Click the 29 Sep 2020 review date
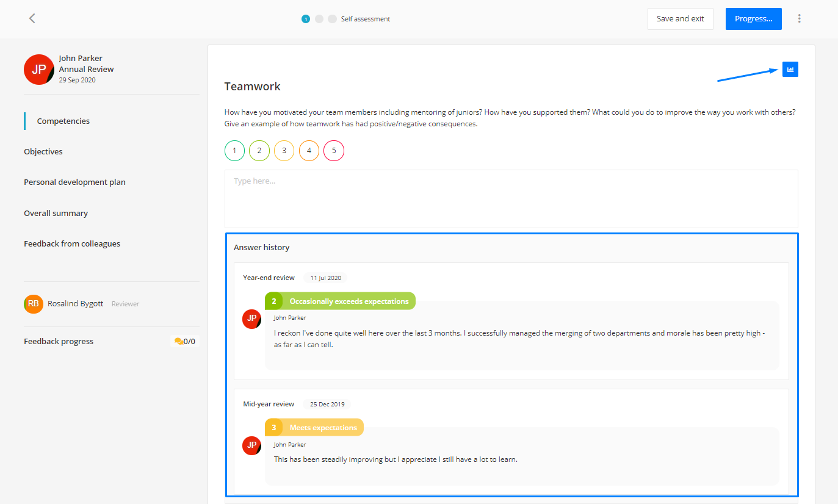The height and width of the screenshot is (504, 838). (78, 80)
